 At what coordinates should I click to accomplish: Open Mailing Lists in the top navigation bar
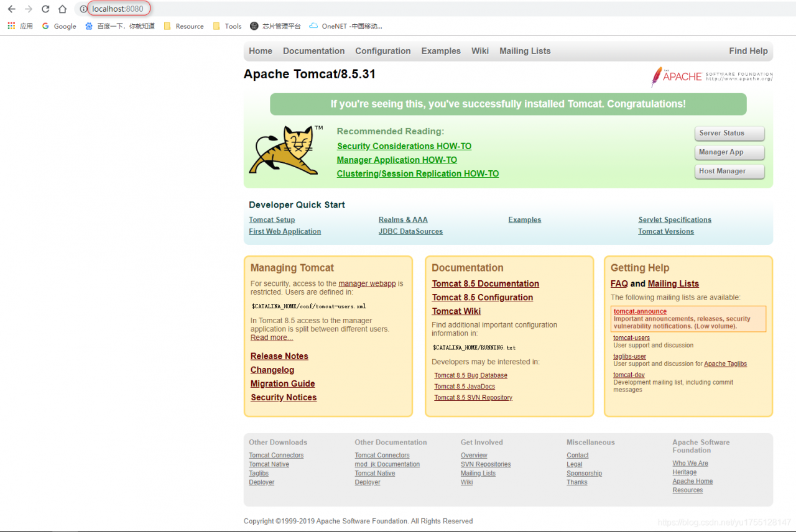pyautogui.click(x=525, y=51)
